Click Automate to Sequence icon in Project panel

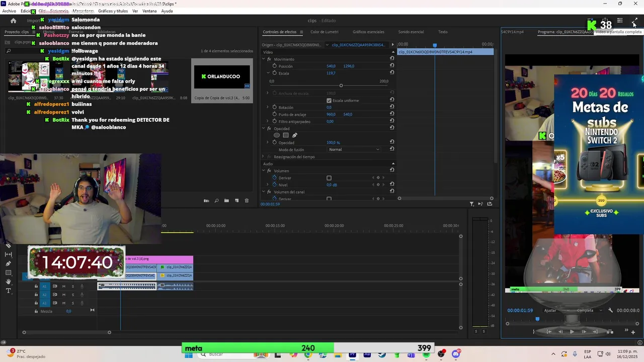coord(206,201)
